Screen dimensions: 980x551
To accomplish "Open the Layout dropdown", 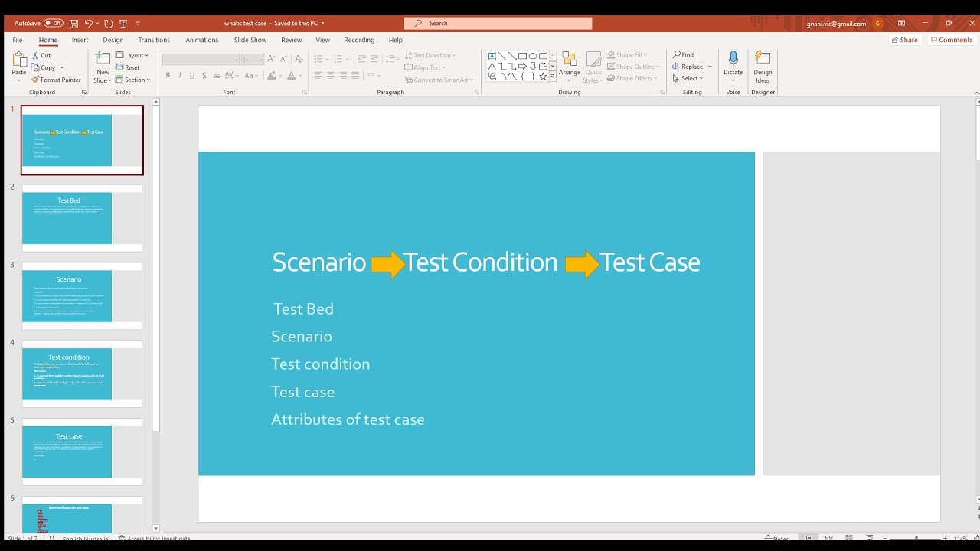I will pos(132,55).
